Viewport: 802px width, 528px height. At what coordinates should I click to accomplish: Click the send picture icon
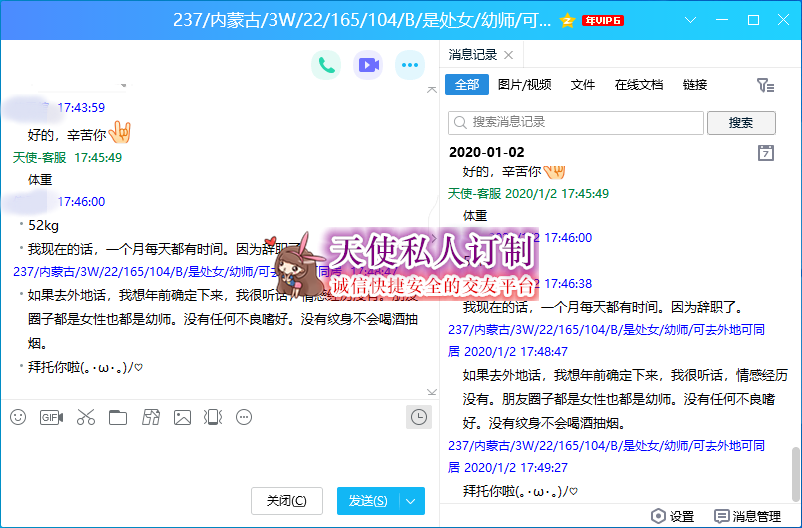[182, 417]
